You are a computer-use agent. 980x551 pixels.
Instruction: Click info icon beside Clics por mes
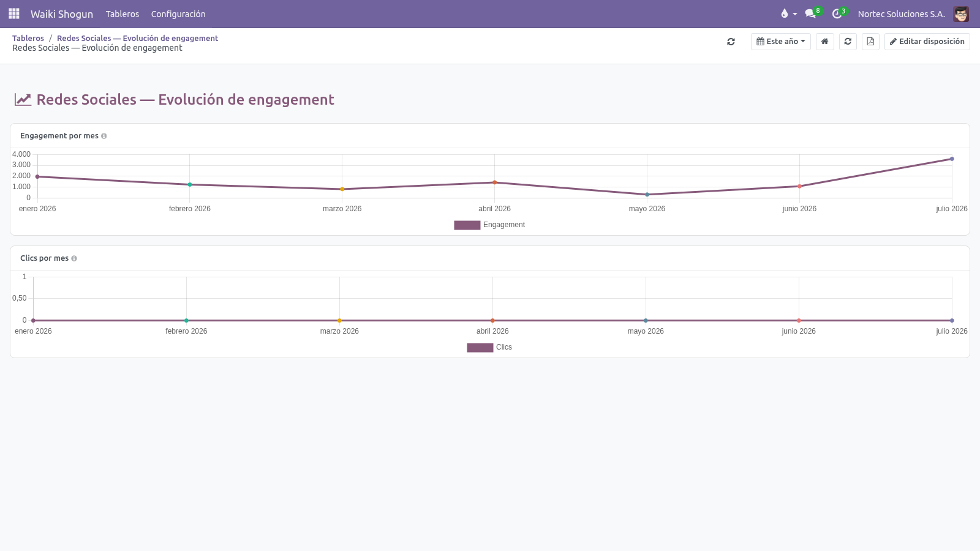[74, 258]
